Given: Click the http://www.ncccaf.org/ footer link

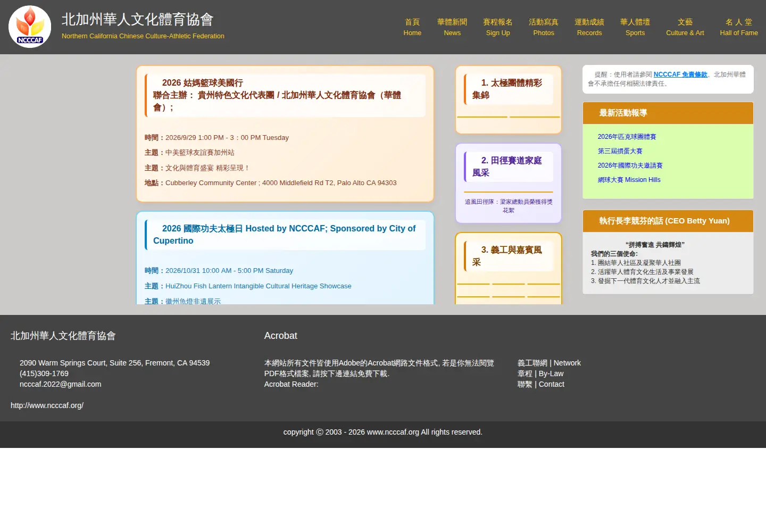Looking at the screenshot, I should 47,405.
